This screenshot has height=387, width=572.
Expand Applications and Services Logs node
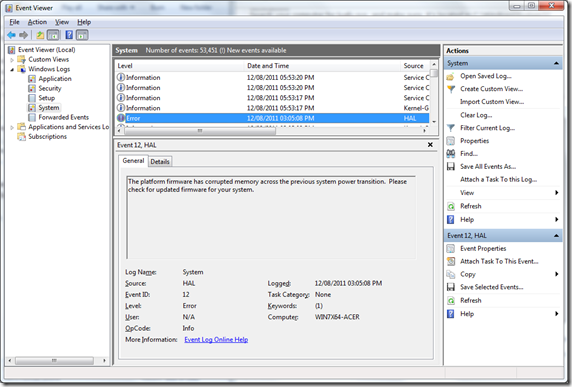click(x=12, y=127)
